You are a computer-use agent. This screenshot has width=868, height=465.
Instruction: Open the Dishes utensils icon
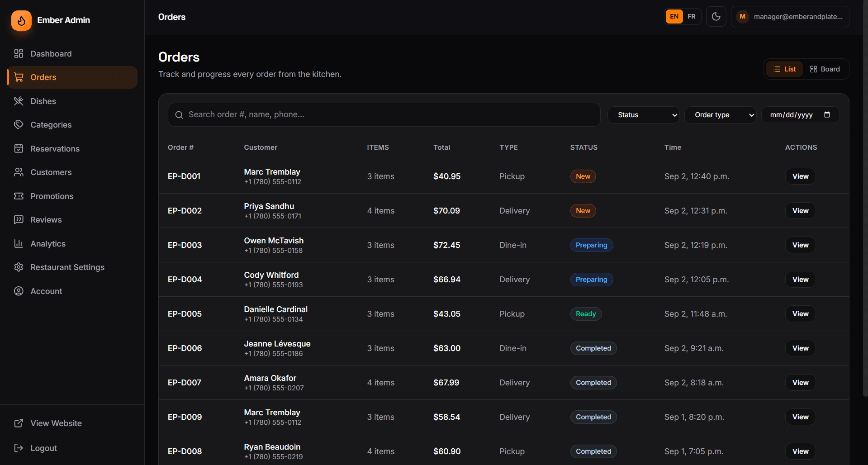(19, 101)
